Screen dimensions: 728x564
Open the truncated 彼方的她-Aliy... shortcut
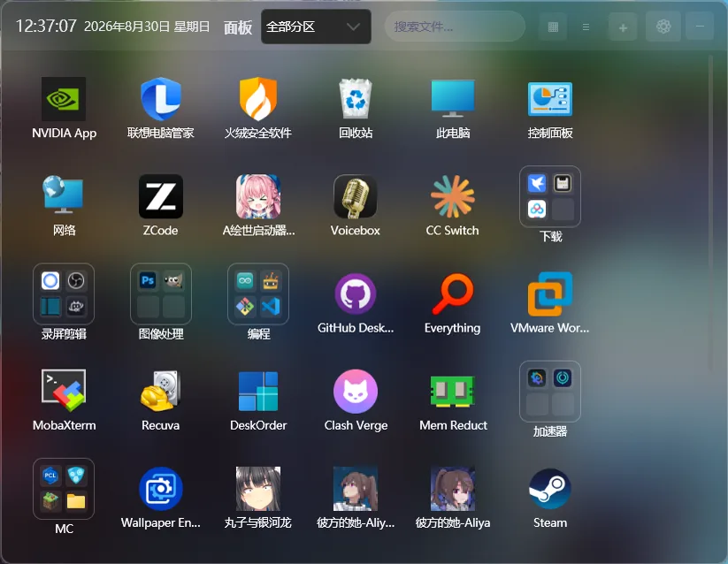[356, 488]
